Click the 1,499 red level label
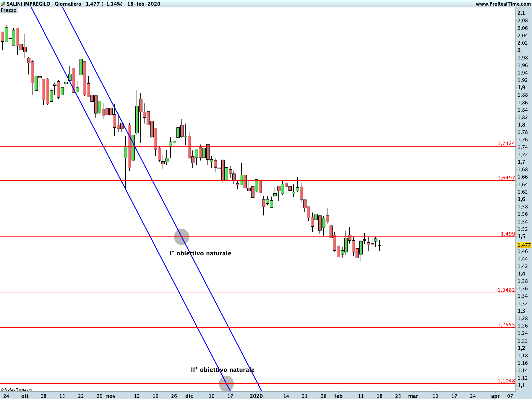Screen dimensions: 532x399 click(x=508, y=234)
